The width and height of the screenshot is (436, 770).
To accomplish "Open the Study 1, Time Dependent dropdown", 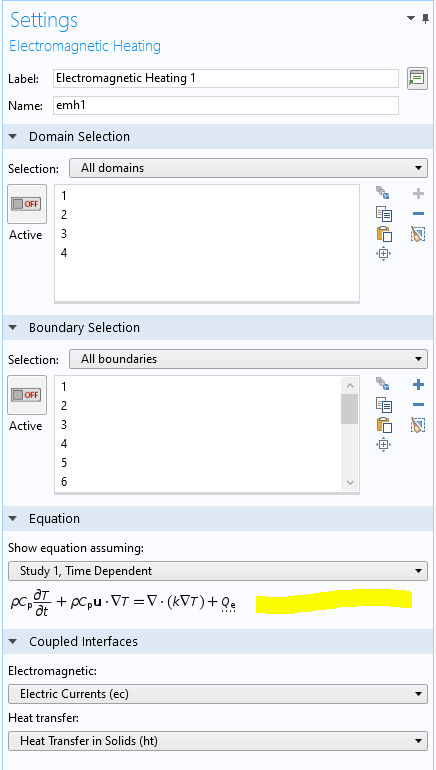I will (218, 571).
